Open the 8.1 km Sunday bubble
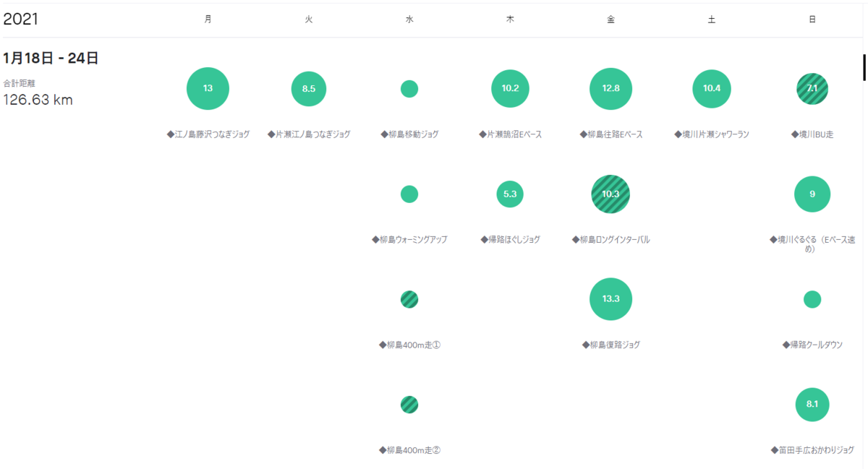This screenshot has width=868, height=469. click(x=812, y=405)
